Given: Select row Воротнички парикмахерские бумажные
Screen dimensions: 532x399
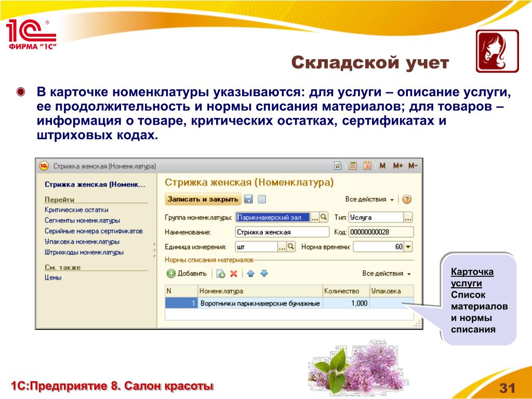Looking at the screenshot, I should [x=289, y=303].
